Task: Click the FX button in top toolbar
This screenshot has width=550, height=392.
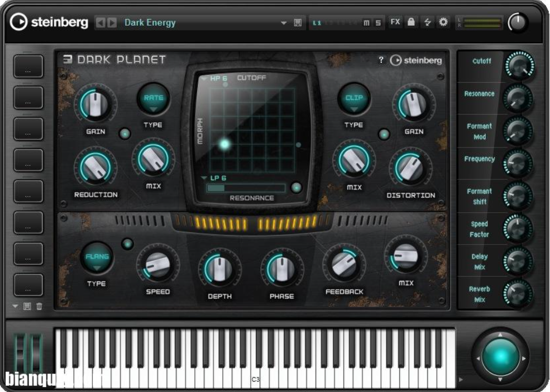Action: (395, 22)
